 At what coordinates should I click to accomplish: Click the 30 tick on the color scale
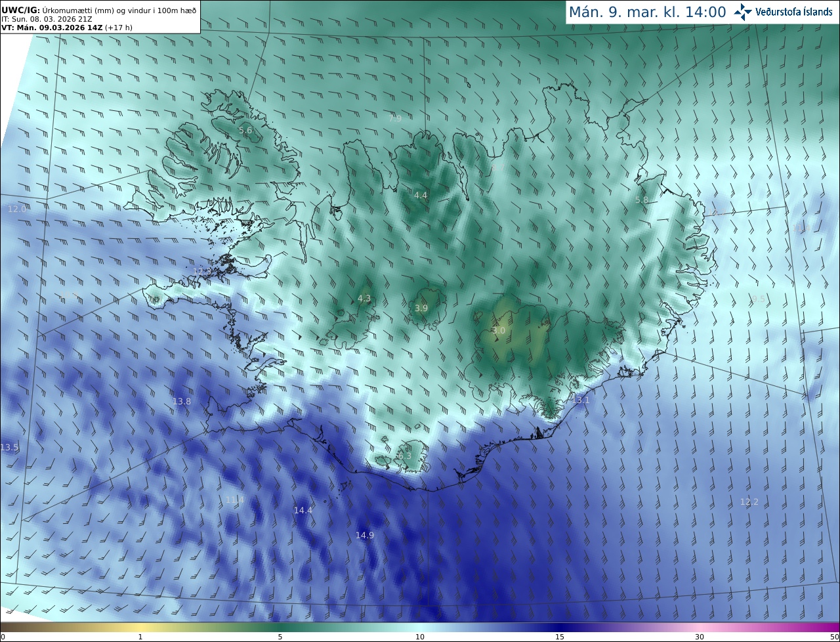[x=700, y=637]
